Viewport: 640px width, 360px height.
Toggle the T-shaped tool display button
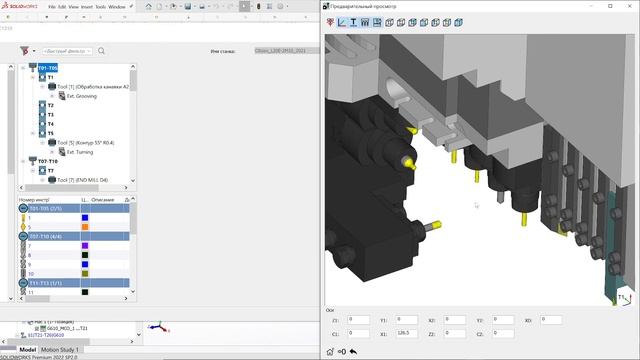353,22
